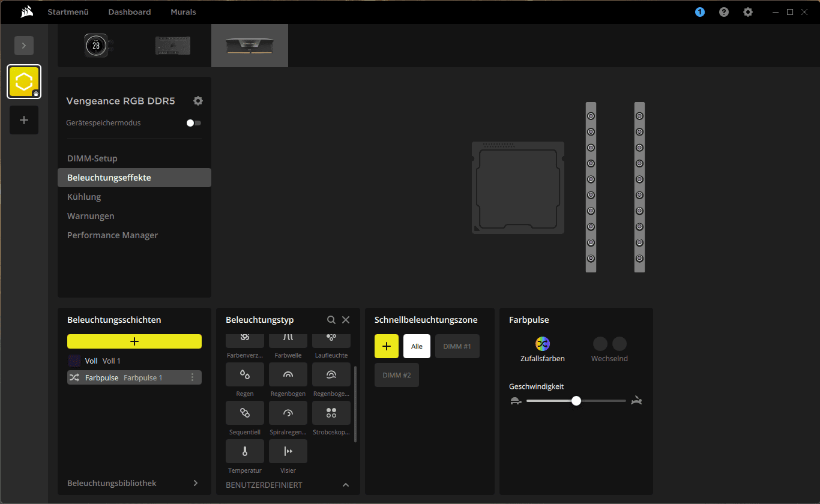Close the Beleuchtungstyp panel
This screenshot has height=504, width=820.
(346, 320)
